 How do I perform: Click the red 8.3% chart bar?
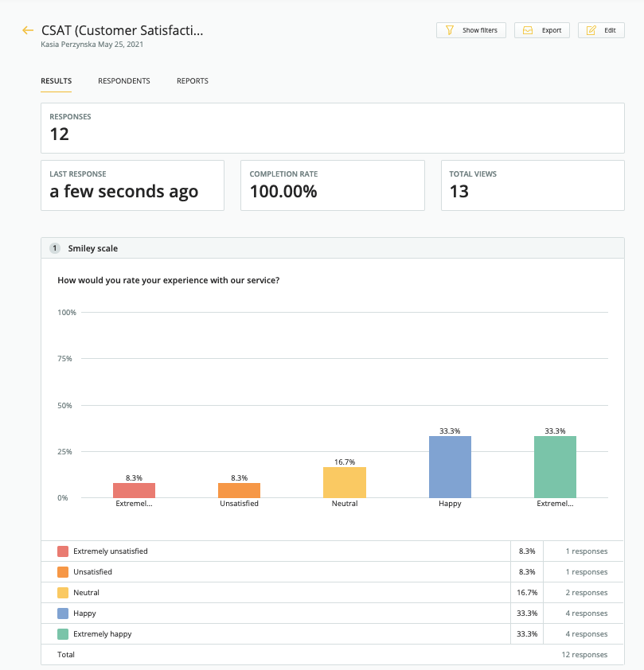[x=135, y=490]
